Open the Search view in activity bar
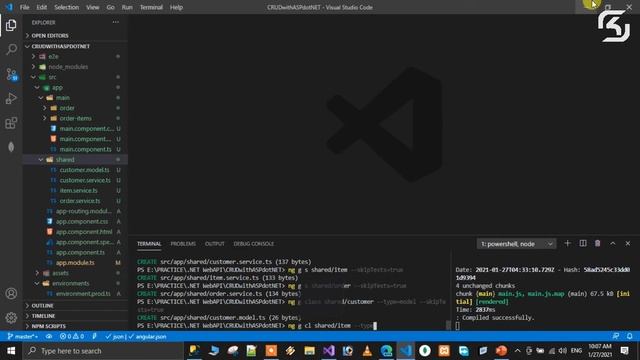This screenshot has height=360, width=640. tap(11, 49)
